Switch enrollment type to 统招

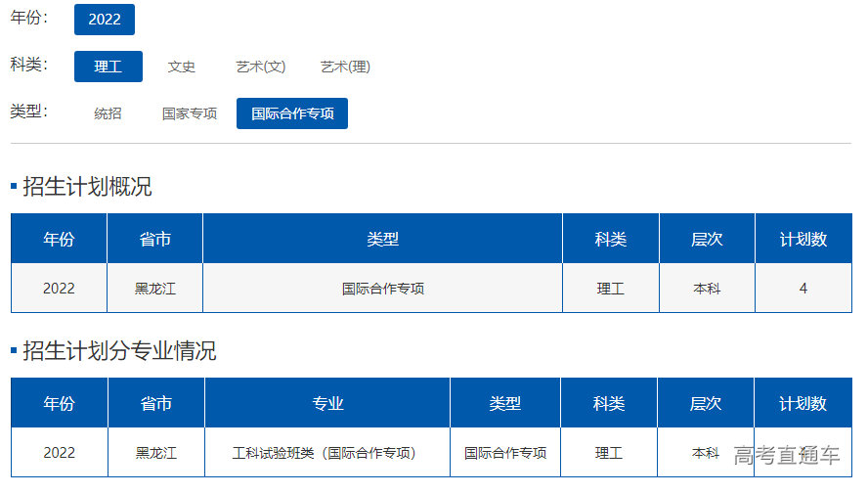108,113
